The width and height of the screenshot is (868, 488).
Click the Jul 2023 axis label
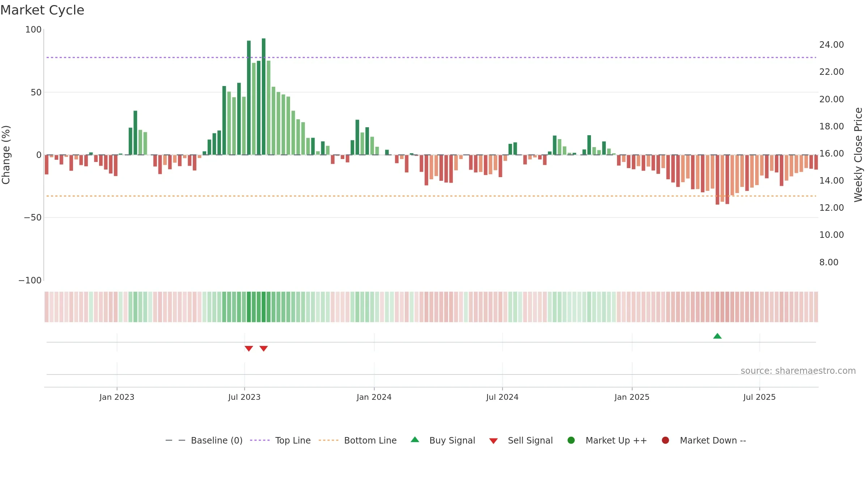coord(244,397)
